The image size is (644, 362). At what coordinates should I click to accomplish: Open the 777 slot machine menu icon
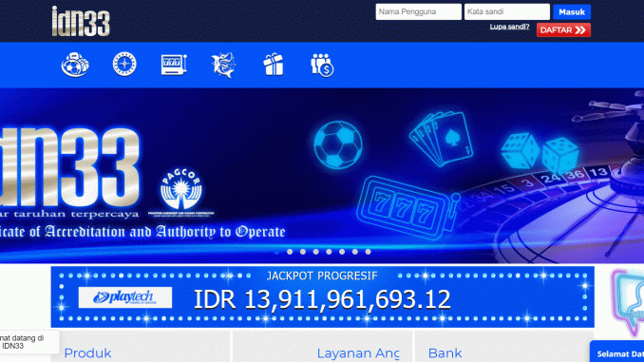(x=174, y=65)
